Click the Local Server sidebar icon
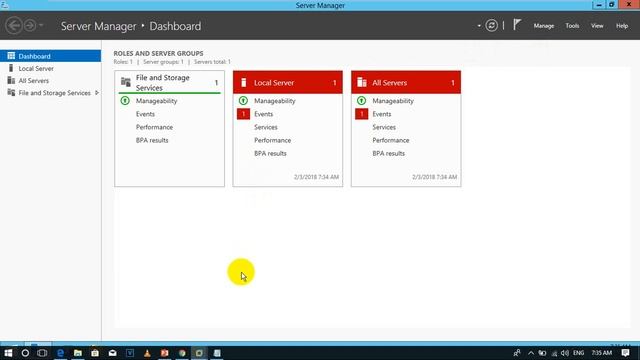This screenshot has width=640, height=360. pyautogui.click(x=11, y=68)
